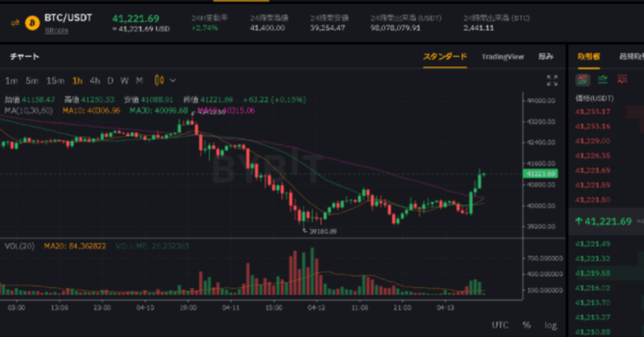This screenshot has width=644, height=337.
Task: Click the 価格(USDT) column header
Action: tap(595, 98)
